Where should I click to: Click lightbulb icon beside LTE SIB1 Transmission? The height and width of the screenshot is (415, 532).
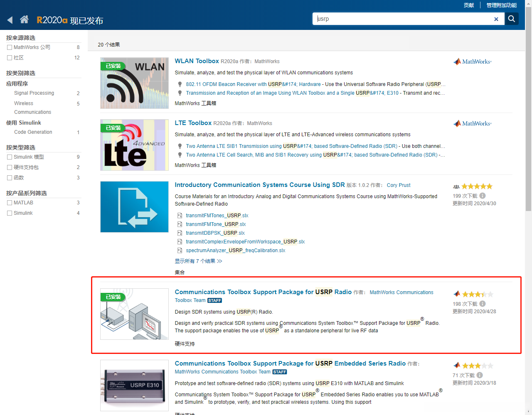[x=180, y=146]
